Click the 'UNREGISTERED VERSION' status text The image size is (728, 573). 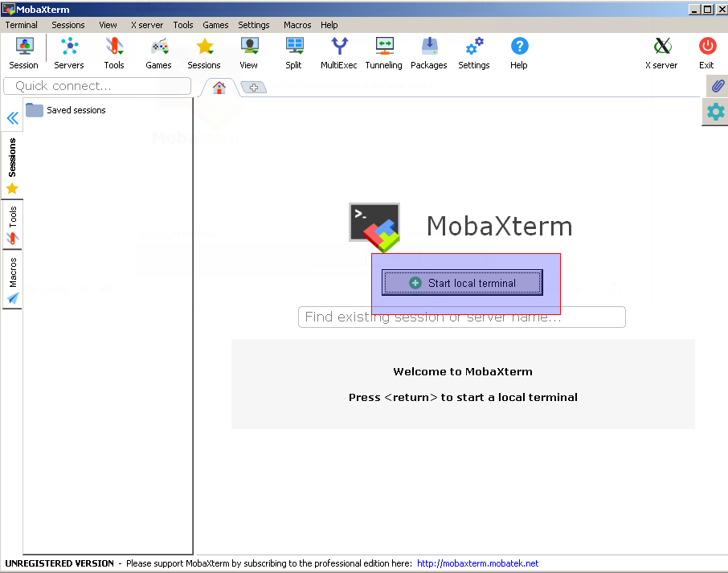(59, 563)
